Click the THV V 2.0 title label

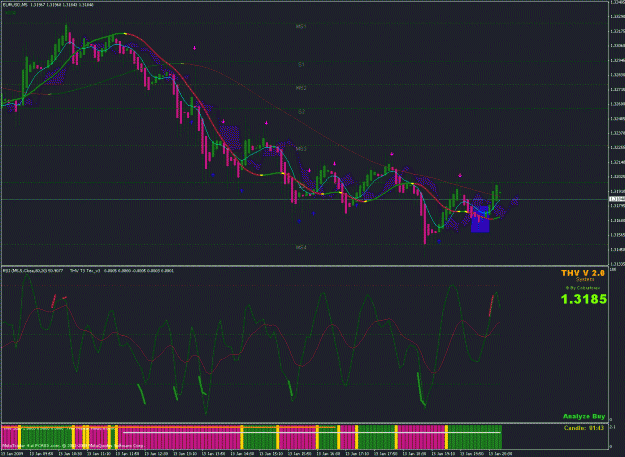583,273
